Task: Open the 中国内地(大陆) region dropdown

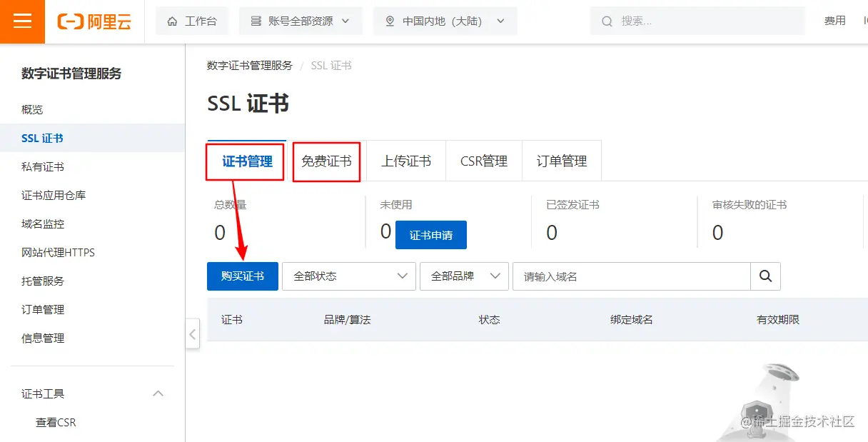Action: (445, 21)
